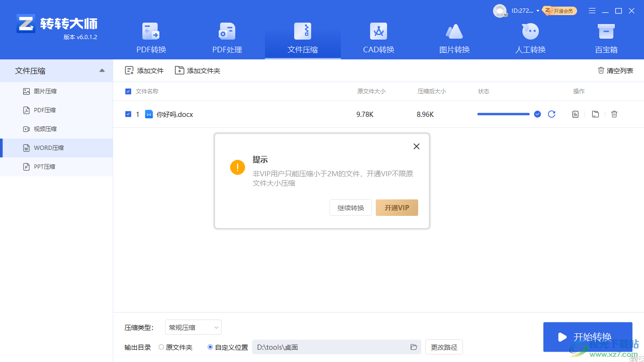Viewport: 644px width, 362px height.
Task: Select PPT压缩 in the sidebar
Action: (x=57, y=167)
